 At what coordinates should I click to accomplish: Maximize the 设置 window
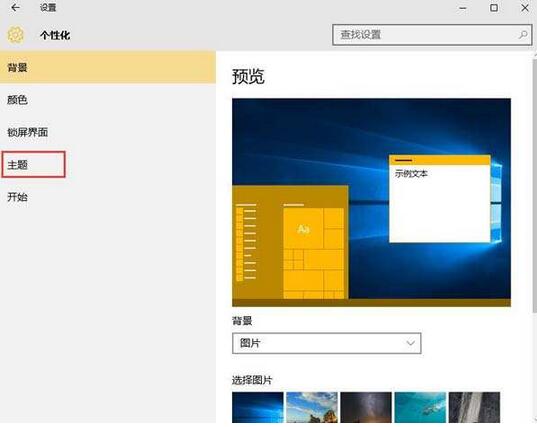tap(494, 8)
